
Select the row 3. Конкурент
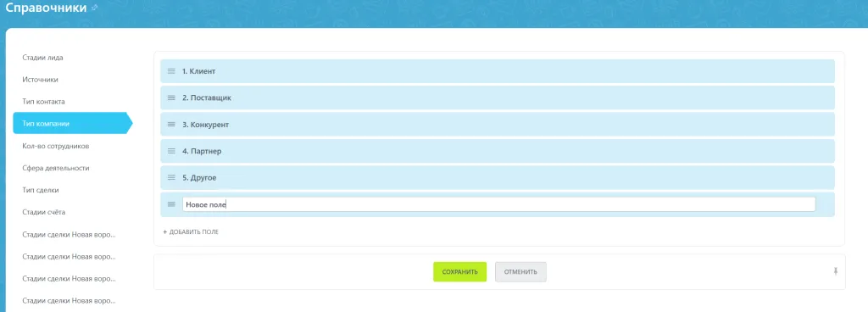(498, 125)
